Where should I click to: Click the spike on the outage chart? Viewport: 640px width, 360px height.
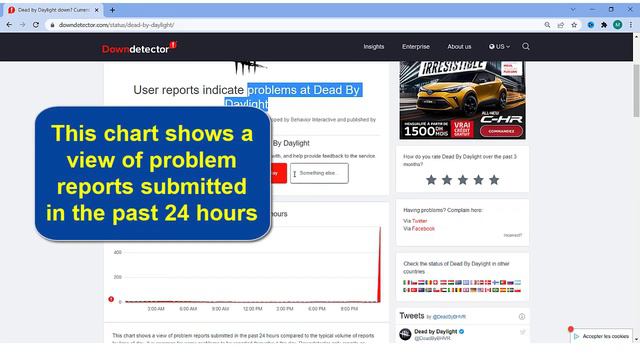[380, 264]
